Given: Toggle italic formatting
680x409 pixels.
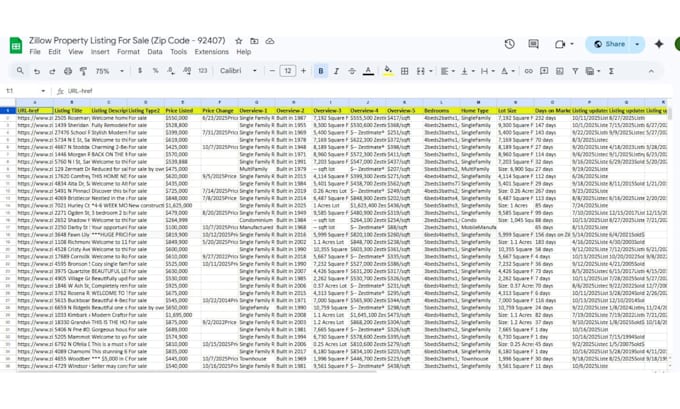Looking at the screenshot, I should point(336,71).
